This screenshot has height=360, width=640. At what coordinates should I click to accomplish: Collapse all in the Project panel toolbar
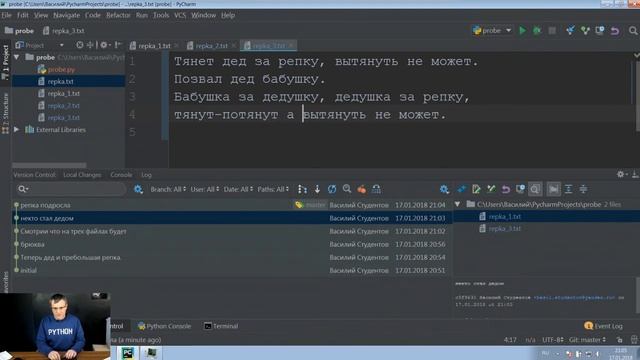[90, 45]
